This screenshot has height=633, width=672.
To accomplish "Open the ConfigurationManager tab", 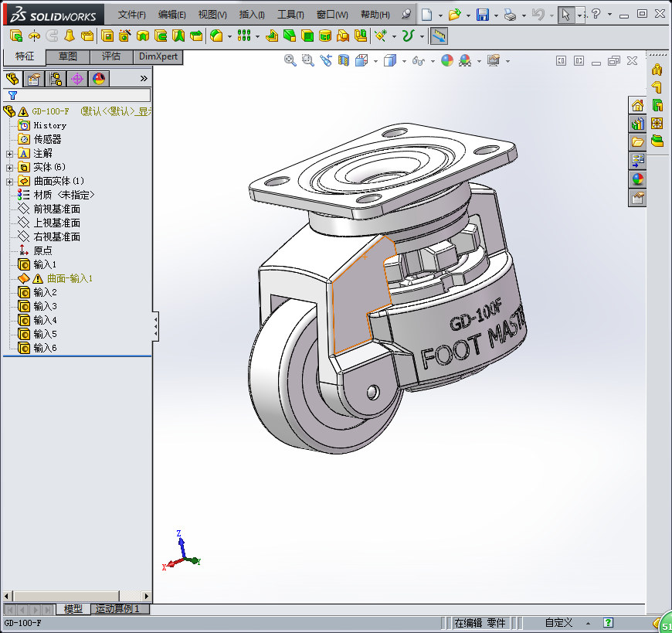I will (x=56, y=79).
